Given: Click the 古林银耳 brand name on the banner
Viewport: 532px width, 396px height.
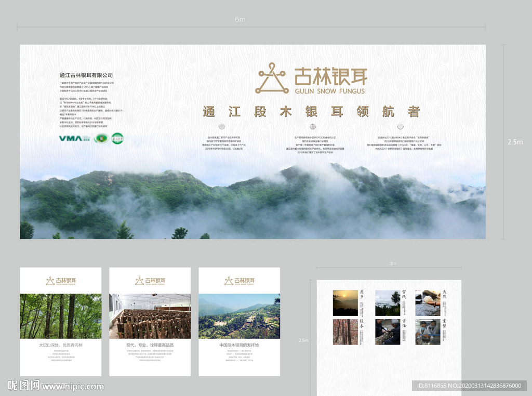Looking at the screenshot, I should 331,76.
